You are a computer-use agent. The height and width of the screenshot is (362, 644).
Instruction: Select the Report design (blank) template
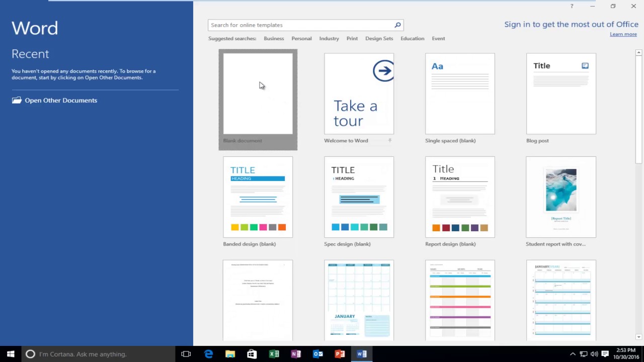click(460, 197)
